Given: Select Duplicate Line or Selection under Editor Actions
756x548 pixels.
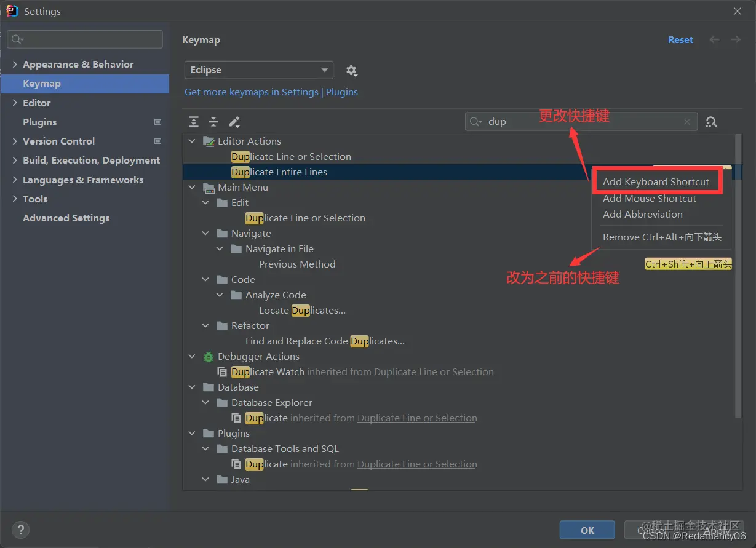Looking at the screenshot, I should tap(291, 156).
